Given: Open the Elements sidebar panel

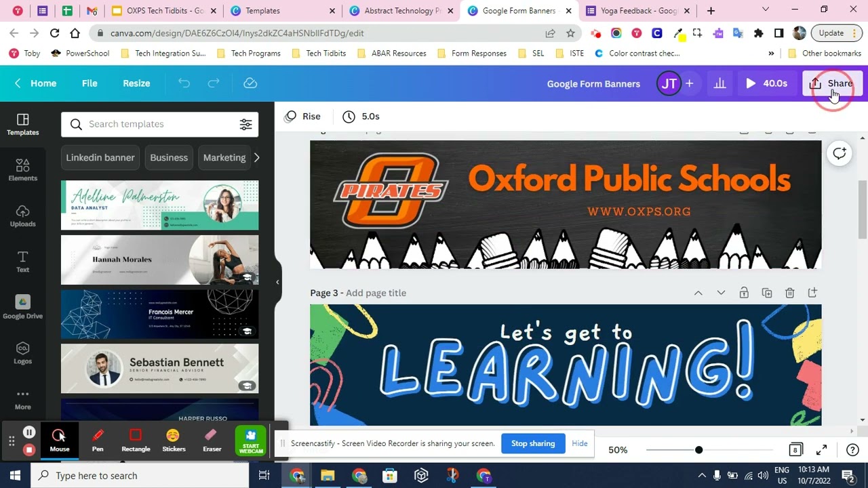Looking at the screenshot, I should tap(22, 170).
